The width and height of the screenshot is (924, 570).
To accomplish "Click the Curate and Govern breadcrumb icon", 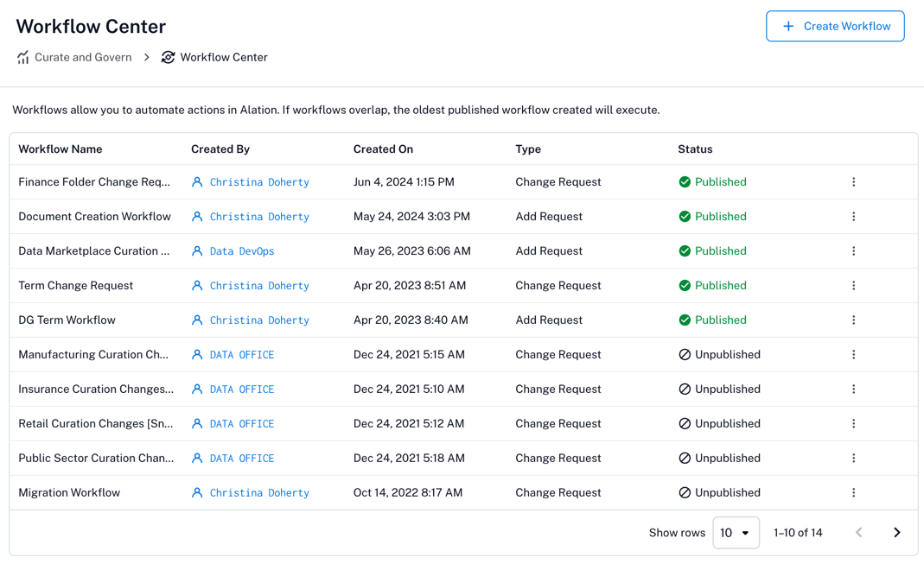I will 23,57.
